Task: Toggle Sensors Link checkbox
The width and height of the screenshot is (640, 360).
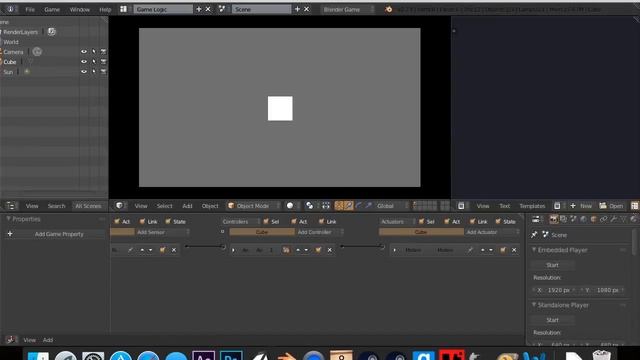Action: pos(142,221)
